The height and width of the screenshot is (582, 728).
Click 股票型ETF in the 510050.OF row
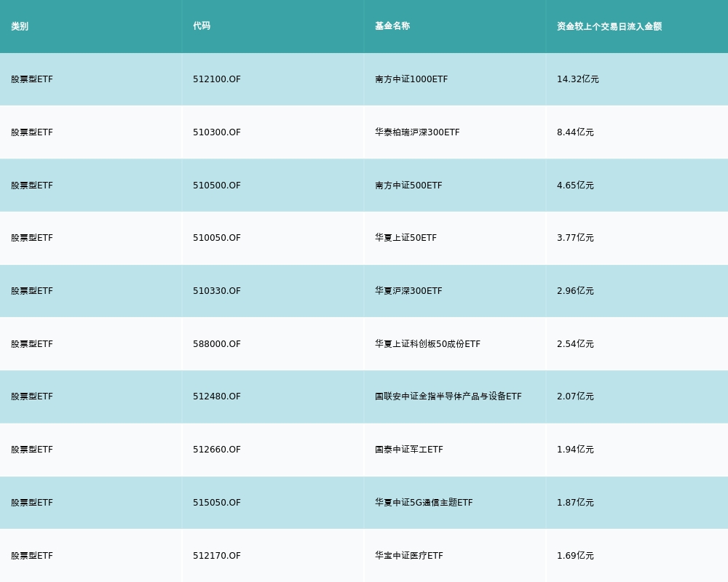(x=32, y=238)
